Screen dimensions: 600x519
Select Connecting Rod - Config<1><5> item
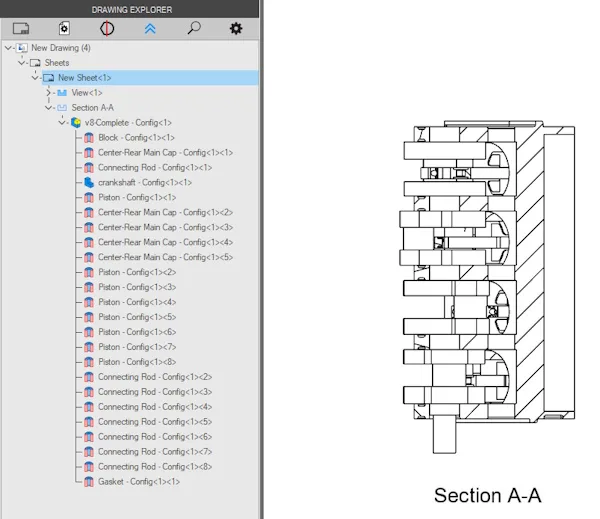(x=155, y=422)
